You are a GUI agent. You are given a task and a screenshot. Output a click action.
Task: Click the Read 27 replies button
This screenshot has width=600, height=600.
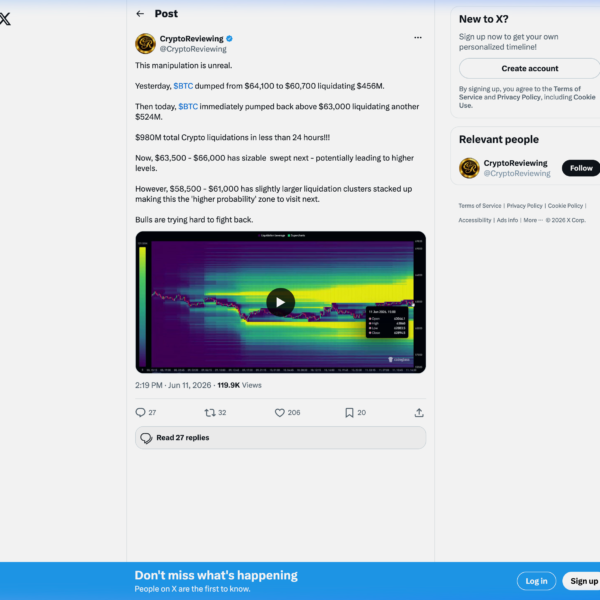point(280,438)
